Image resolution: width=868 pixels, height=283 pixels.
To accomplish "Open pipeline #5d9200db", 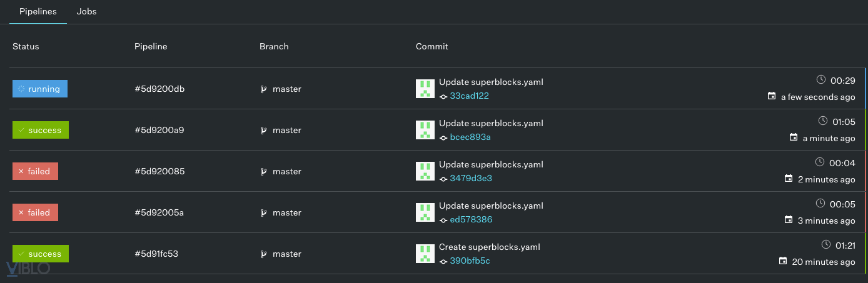I will tap(159, 89).
